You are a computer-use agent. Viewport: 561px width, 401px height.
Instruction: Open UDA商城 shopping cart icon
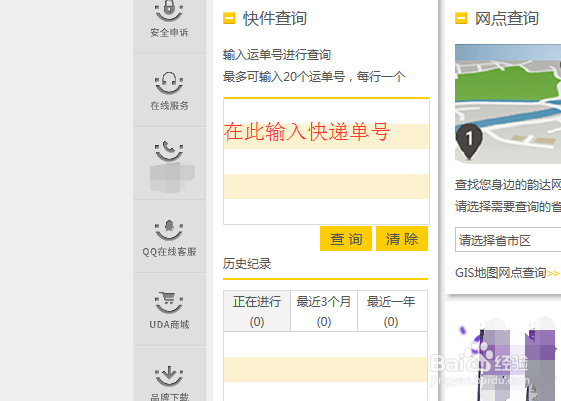(x=169, y=303)
